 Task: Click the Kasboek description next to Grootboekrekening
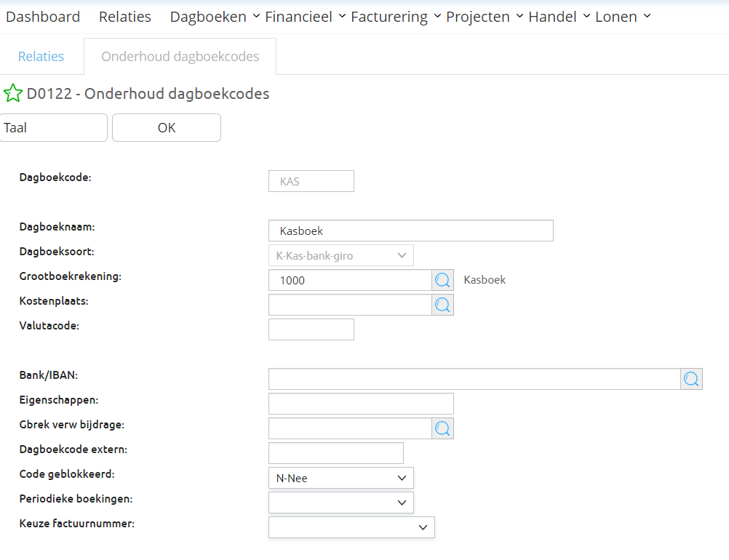point(485,280)
